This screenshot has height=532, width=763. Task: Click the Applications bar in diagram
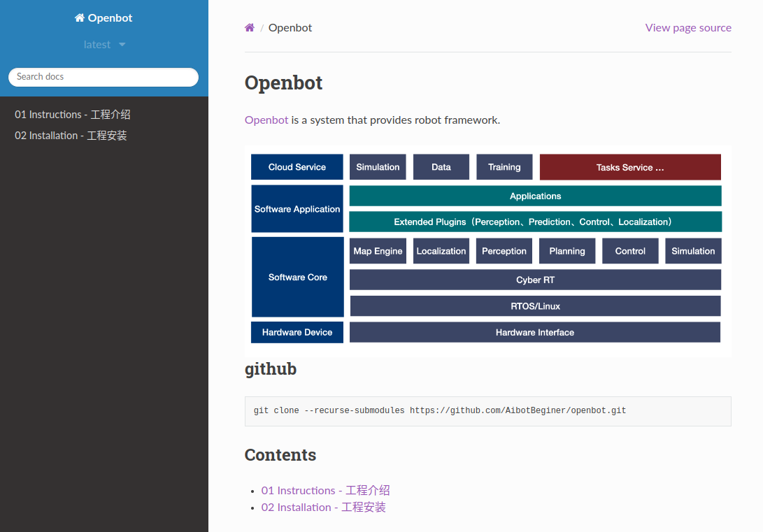535,196
